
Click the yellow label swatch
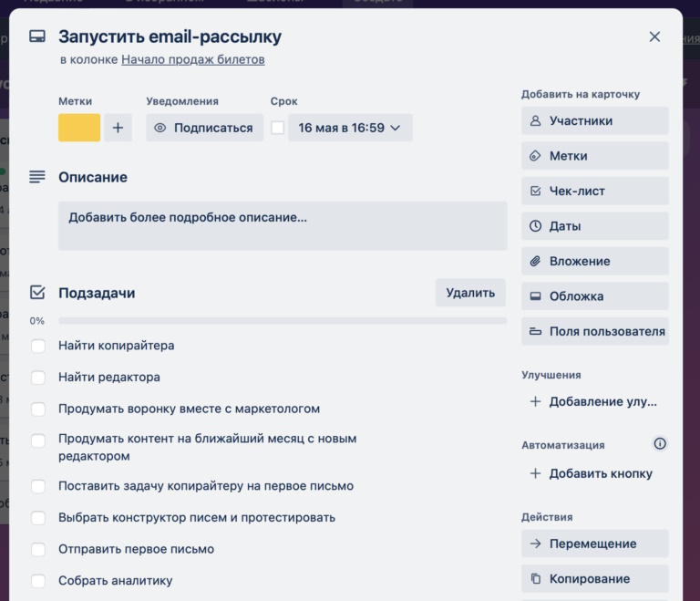(79, 128)
